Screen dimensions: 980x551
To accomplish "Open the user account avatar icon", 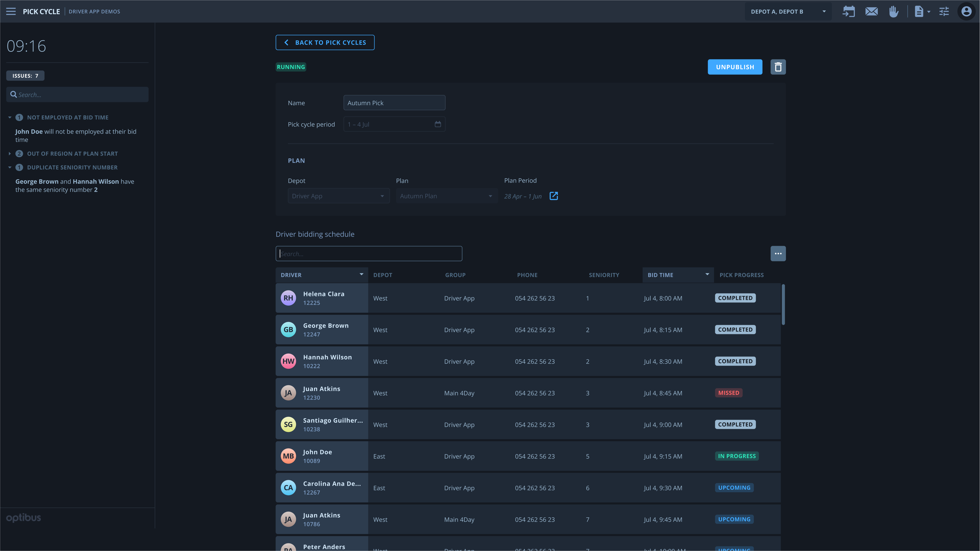I will coord(966,11).
